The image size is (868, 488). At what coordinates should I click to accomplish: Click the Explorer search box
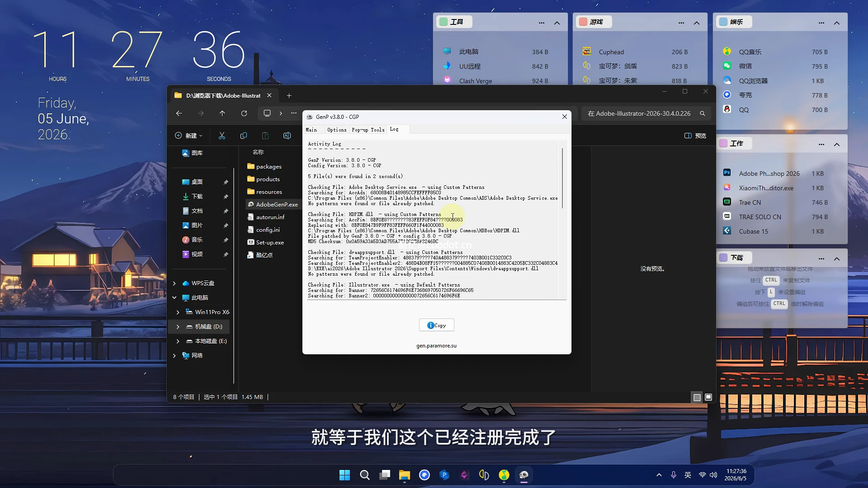click(x=645, y=113)
